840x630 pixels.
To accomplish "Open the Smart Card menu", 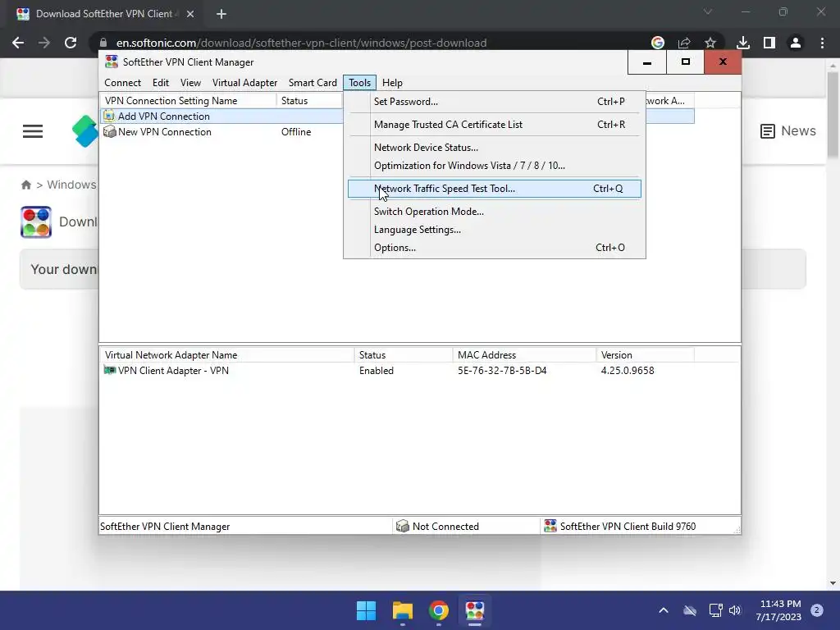I will 313,83.
